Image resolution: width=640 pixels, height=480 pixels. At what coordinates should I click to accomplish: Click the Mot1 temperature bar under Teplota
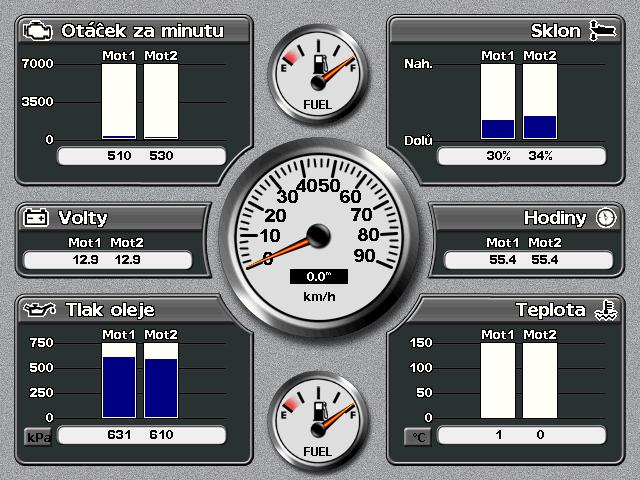pyautogui.click(x=498, y=380)
